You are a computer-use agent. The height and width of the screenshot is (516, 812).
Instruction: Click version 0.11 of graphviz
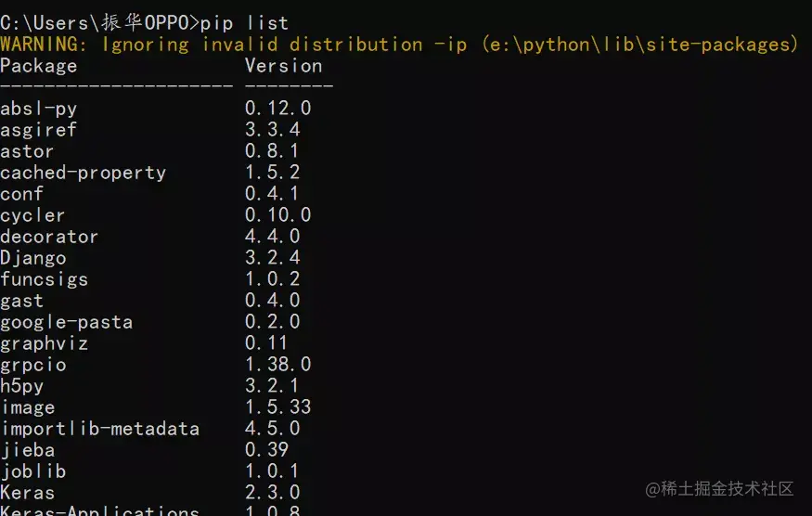[x=266, y=343]
